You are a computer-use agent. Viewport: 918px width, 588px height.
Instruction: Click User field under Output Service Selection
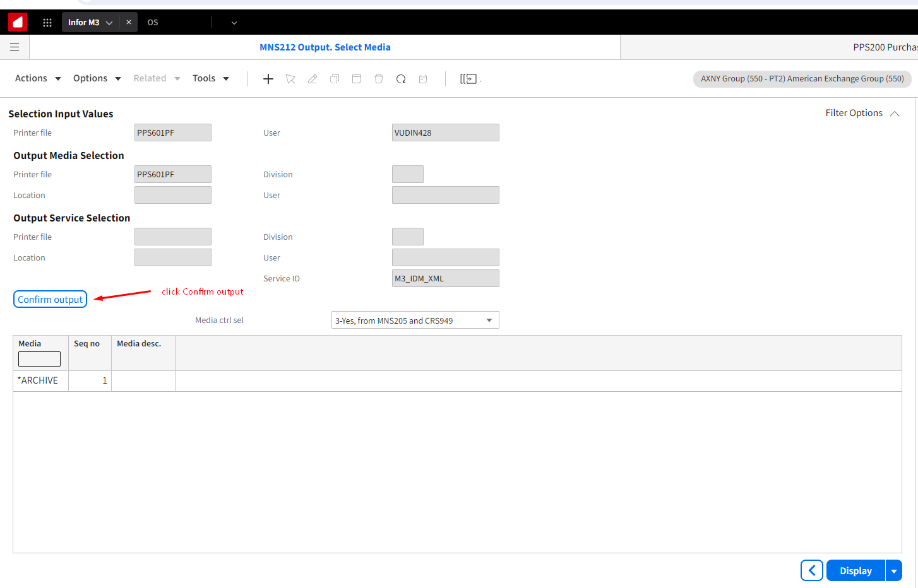pos(446,257)
